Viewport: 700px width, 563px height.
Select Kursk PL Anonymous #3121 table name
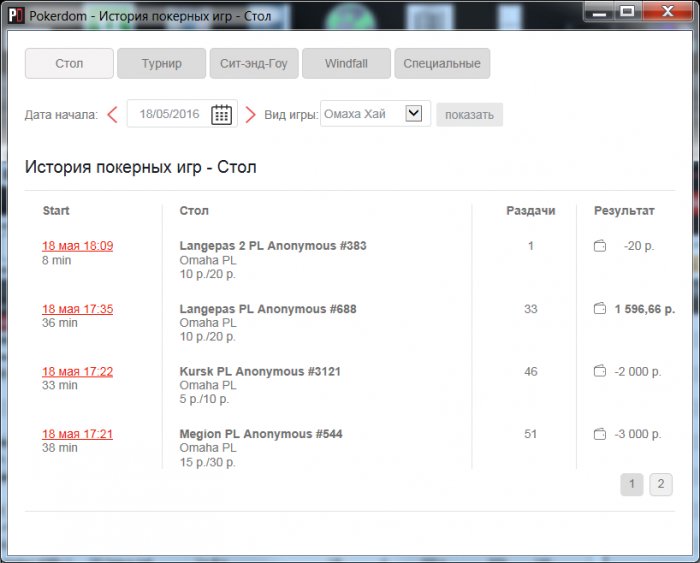click(260, 371)
